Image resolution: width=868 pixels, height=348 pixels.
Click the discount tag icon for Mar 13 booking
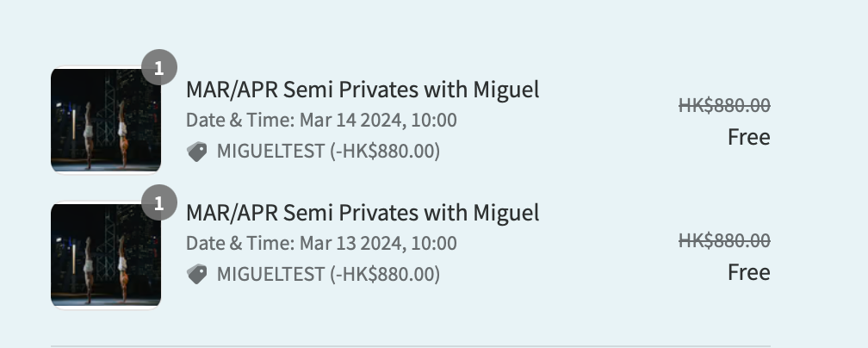pyautogui.click(x=197, y=275)
